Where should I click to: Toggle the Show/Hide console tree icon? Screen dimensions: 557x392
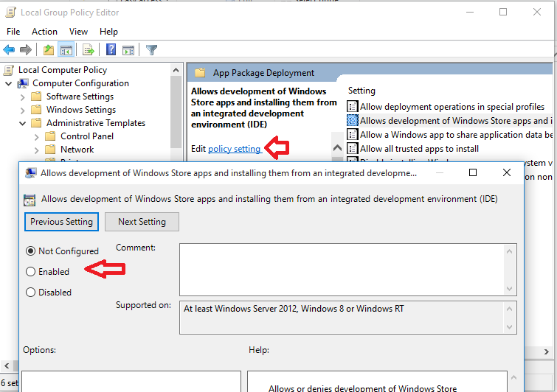tap(66, 50)
